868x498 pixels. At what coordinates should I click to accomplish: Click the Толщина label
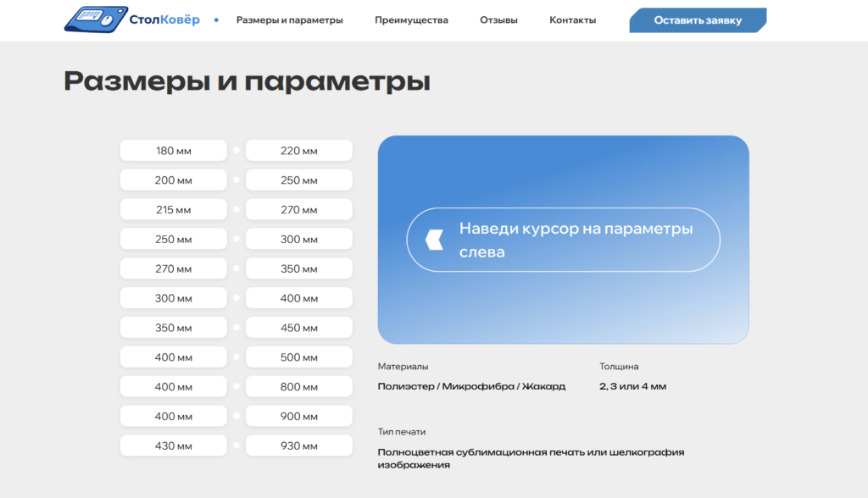(x=619, y=367)
